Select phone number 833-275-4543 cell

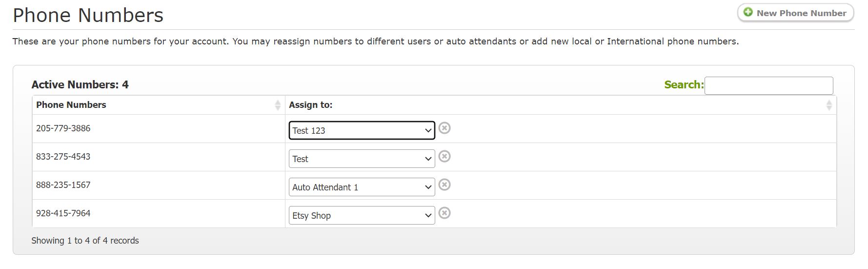point(159,157)
